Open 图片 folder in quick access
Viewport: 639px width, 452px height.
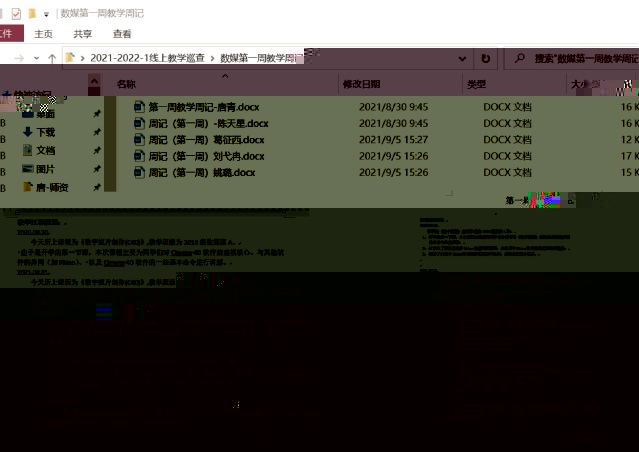pyautogui.click(x=46, y=169)
